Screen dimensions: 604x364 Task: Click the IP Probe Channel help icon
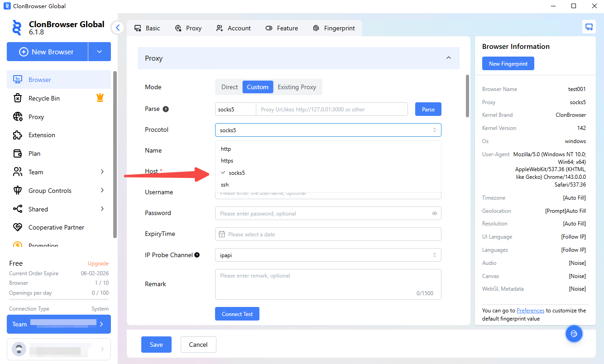click(x=197, y=255)
